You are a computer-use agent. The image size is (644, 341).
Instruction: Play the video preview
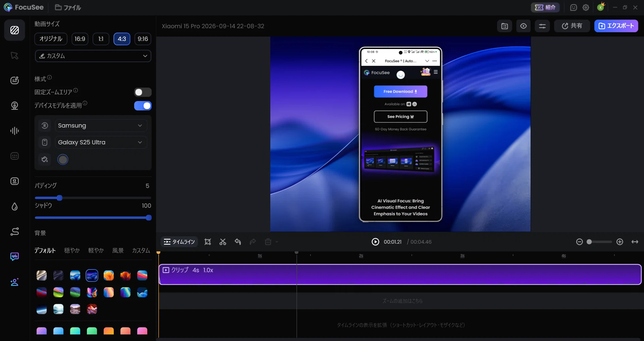click(x=375, y=242)
